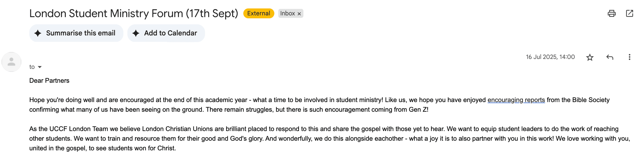Click the Summarise this email button

point(76,33)
